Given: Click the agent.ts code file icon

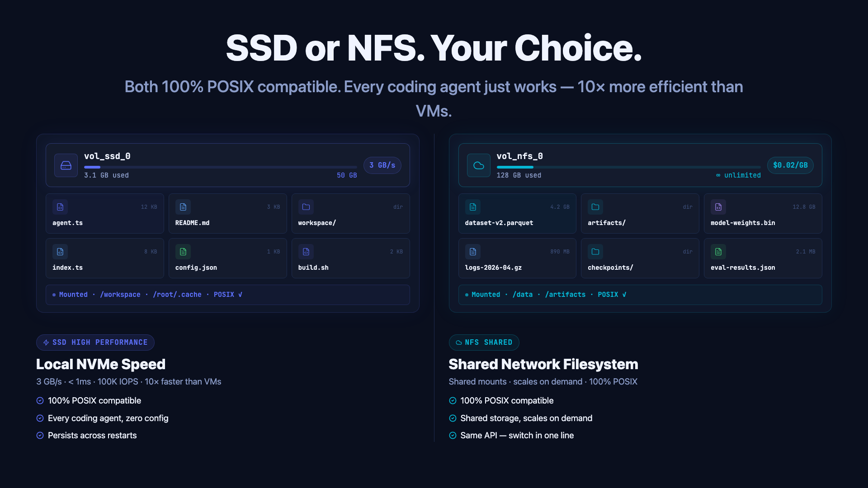Looking at the screenshot, I should coord(60,207).
